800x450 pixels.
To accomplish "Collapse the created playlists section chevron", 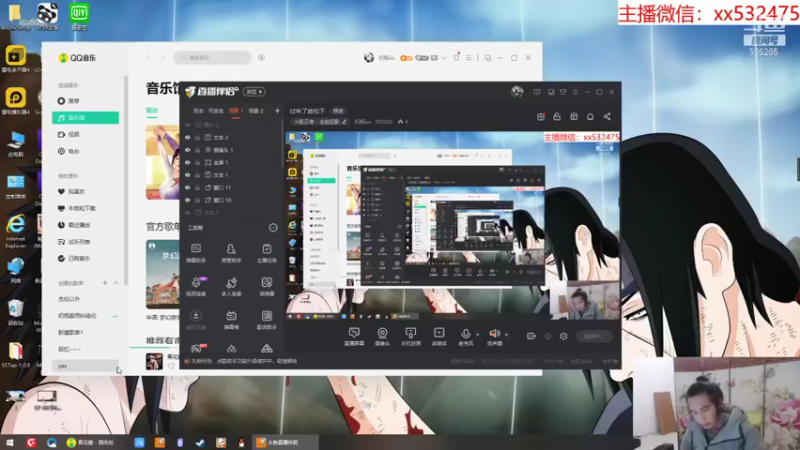I will pyautogui.click(x=116, y=283).
